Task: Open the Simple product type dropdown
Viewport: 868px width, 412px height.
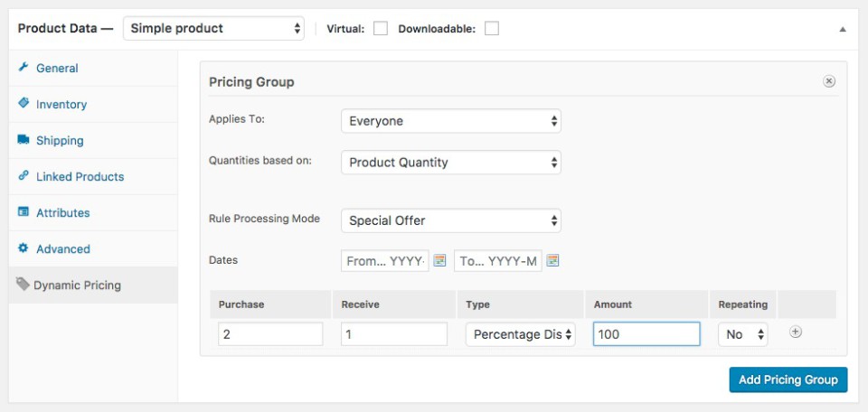Action: [x=214, y=29]
